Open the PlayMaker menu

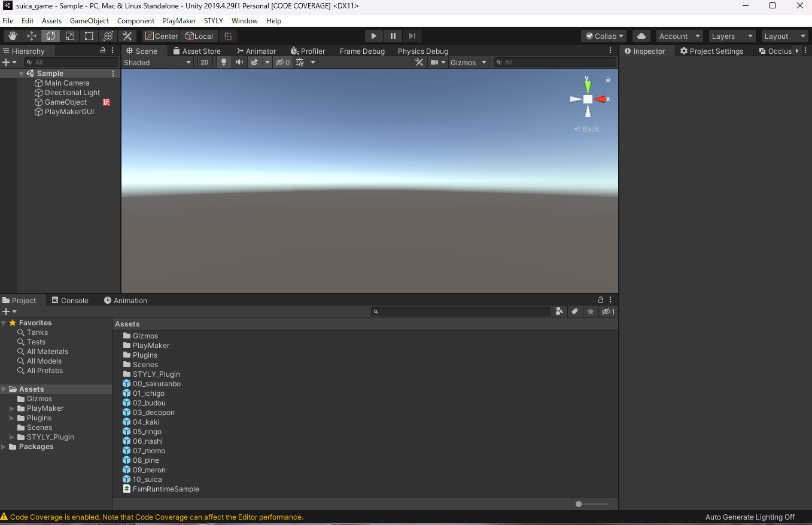(x=179, y=20)
